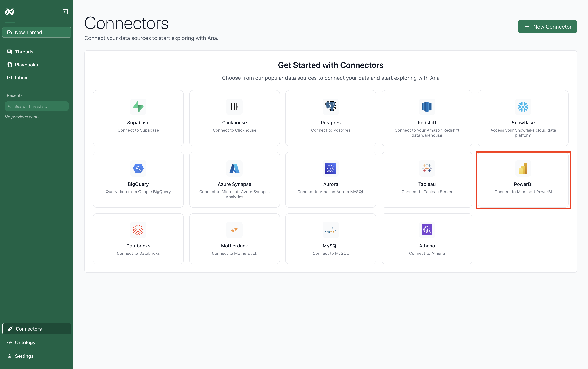This screenshot has height=369, width=588.
Task: Collapse the sidebar panel icon
Action: pos(65,12)
